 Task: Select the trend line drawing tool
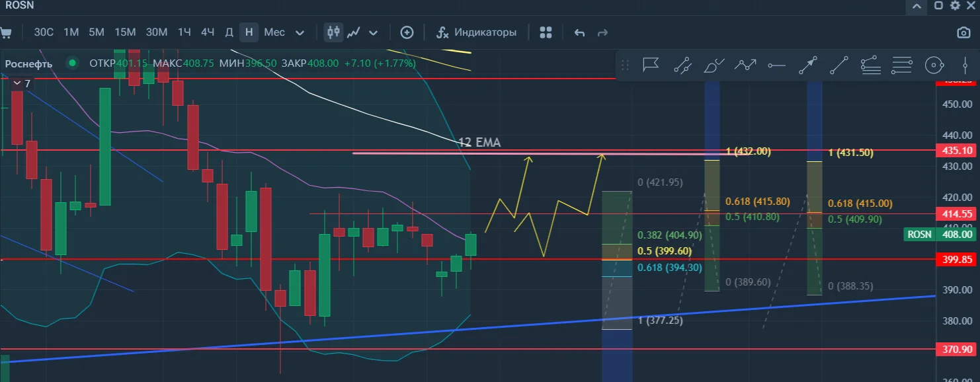pos(839,65)
